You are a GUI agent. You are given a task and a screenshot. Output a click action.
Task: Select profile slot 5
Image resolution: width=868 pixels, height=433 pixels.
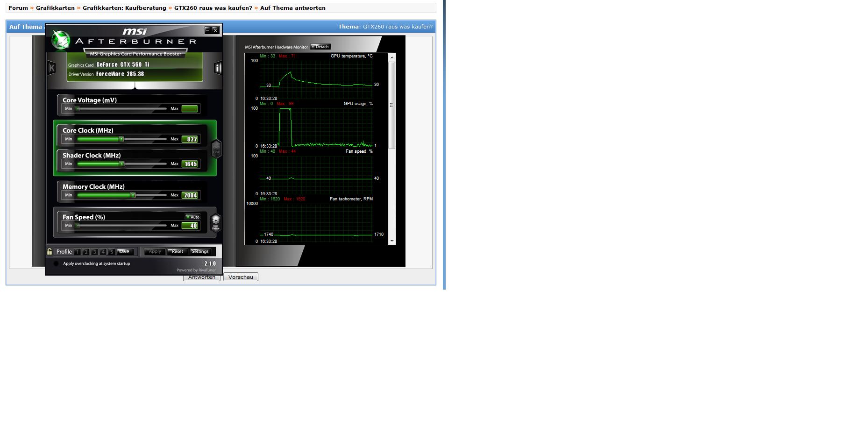pos(111,252)
